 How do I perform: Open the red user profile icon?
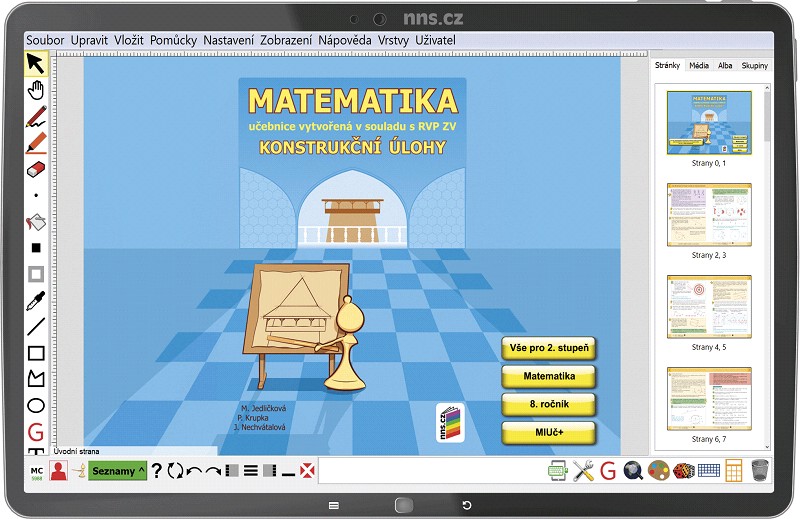(x=59, y=471)
